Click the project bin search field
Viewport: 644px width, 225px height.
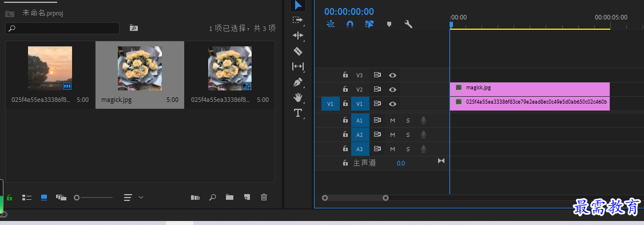(x=62, y=28)
